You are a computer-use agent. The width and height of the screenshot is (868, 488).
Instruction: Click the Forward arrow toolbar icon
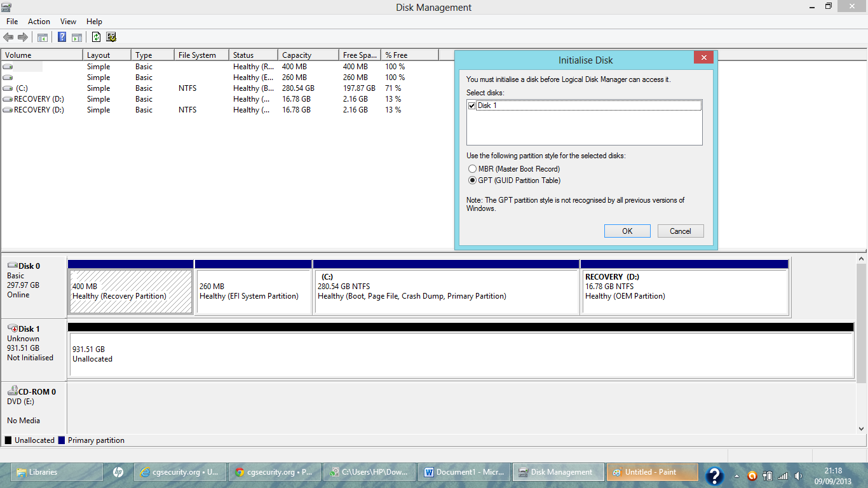[23, 37]
